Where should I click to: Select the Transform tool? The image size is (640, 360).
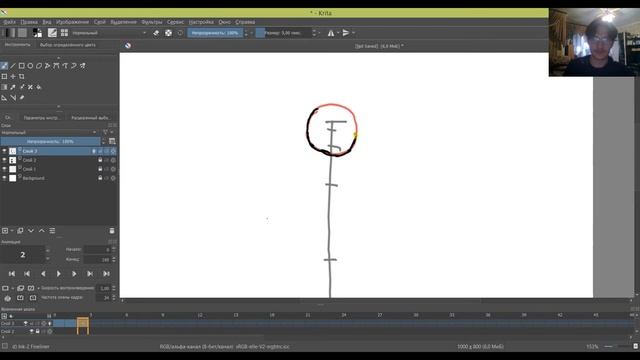point(4,76)
